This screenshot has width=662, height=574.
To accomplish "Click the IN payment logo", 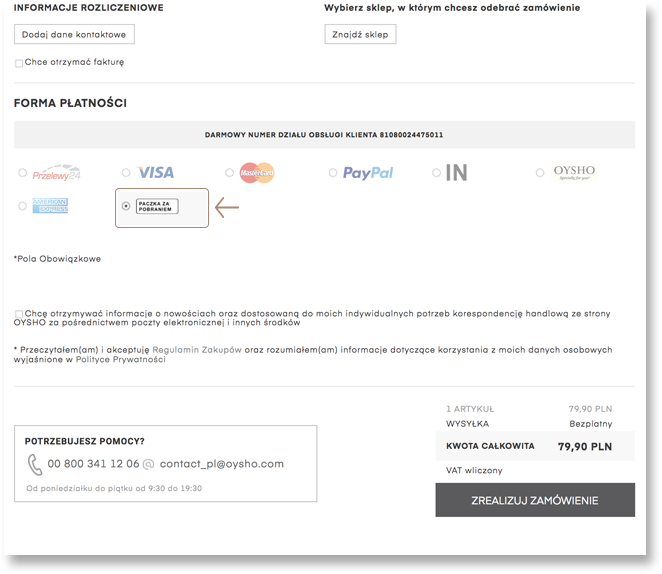I will point(456,173).
